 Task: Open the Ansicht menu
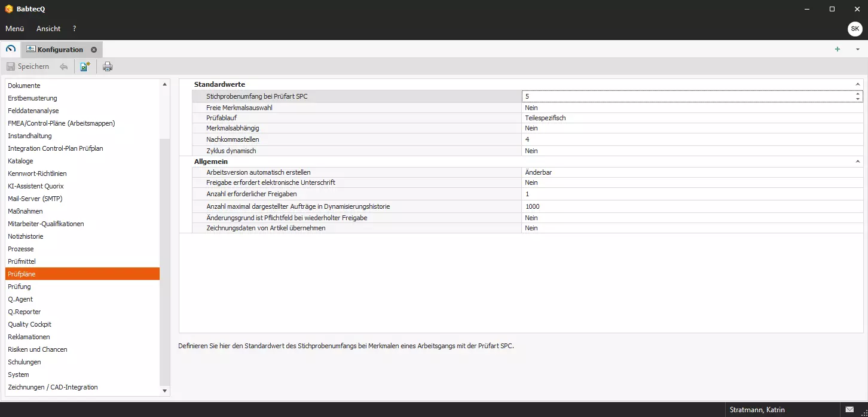pyautogui.click(x=48, y=29)
